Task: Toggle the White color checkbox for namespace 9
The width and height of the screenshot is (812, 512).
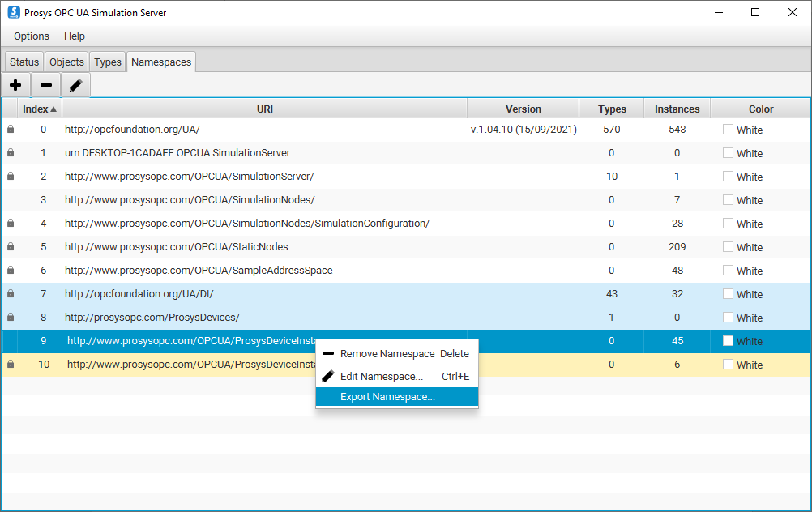Action: coord(728,341)
